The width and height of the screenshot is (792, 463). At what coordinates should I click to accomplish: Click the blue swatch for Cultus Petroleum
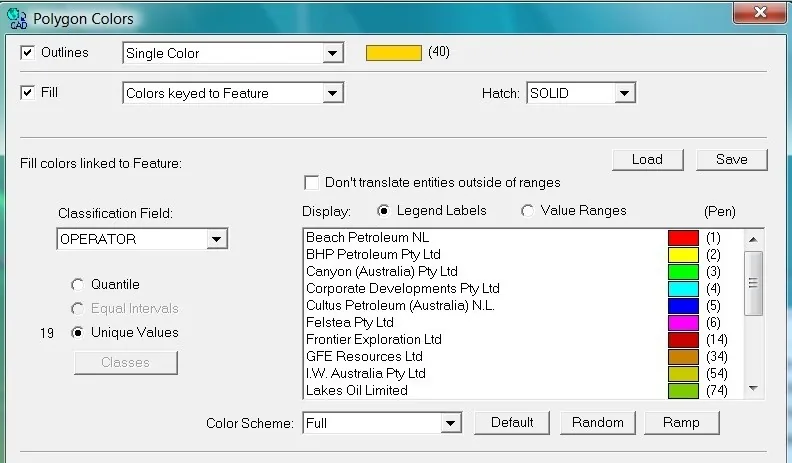pyautogui.click(x=683, y=305)
